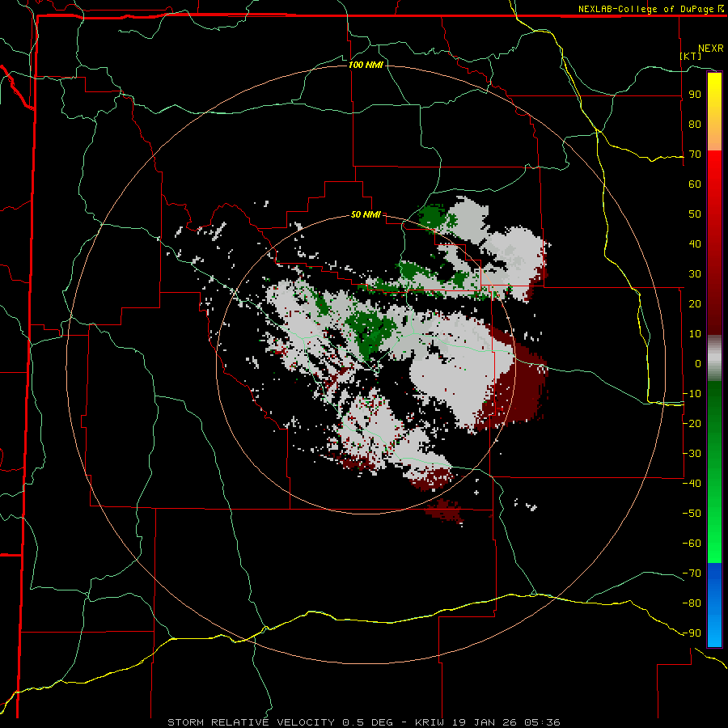Select the positive 90 knot scale label
Screen dimensions: 728x728
[695, 95]
